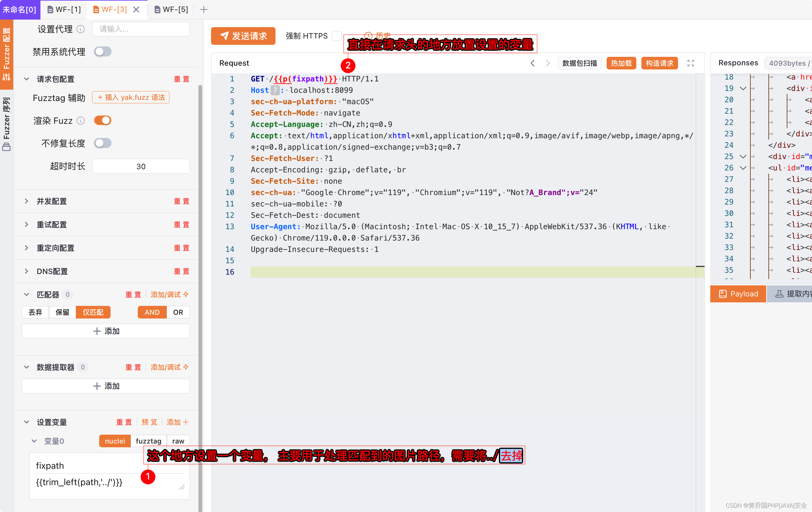Select the raw variable type
The image size is (812, 512).
click(178, 441)
